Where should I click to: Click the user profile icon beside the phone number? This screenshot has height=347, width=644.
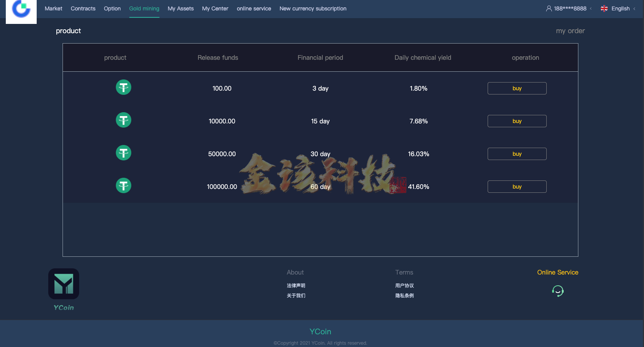click(549, 8)
